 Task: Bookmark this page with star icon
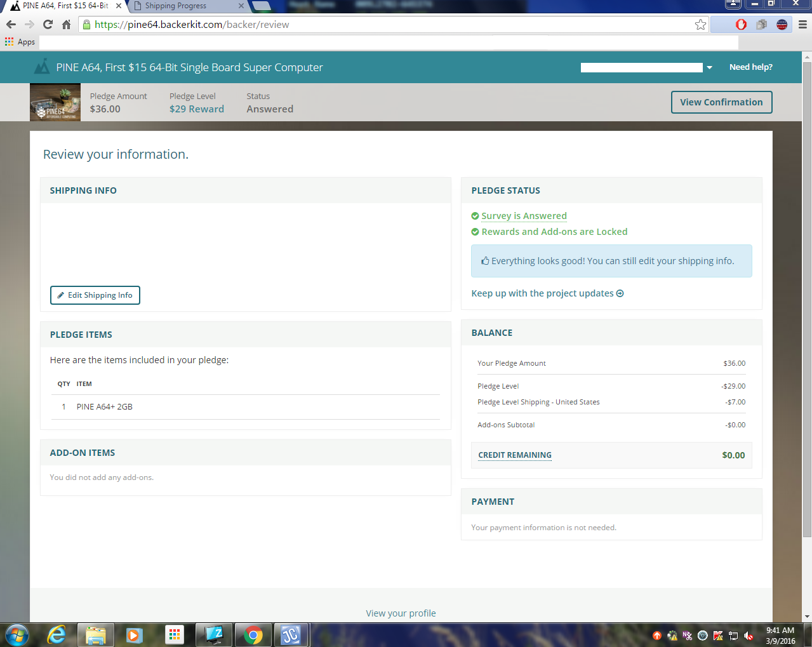pyautogui.click(x=700, y=25)
